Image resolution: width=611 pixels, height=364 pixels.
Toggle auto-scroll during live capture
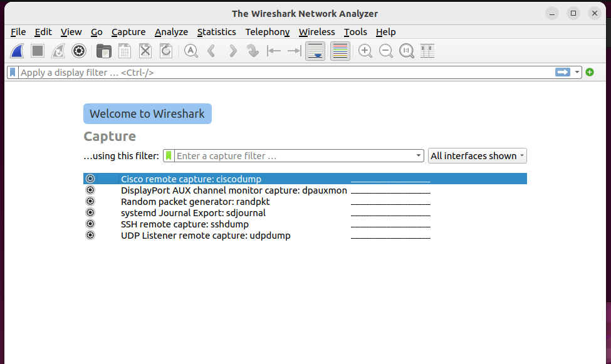315,51
